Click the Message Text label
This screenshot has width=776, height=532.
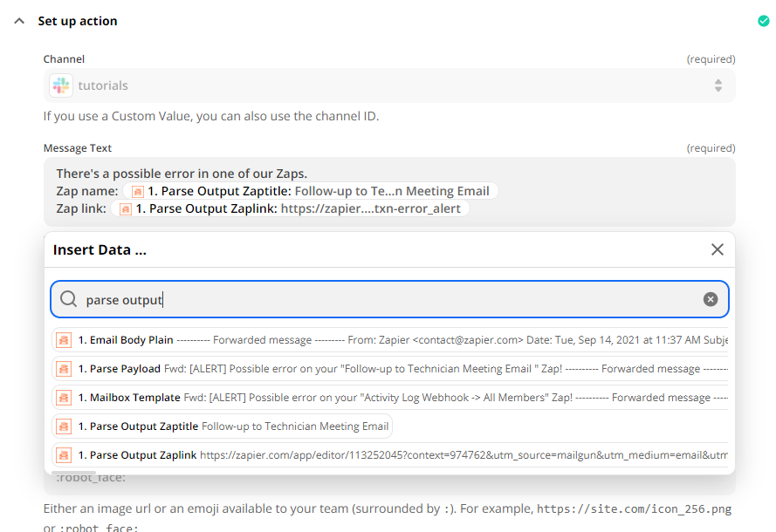(78, 148)
